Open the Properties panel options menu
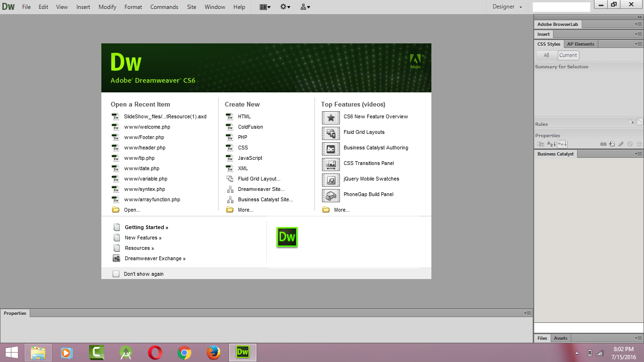This screenshot has width=644, height=362. click(x=528, y=313)
